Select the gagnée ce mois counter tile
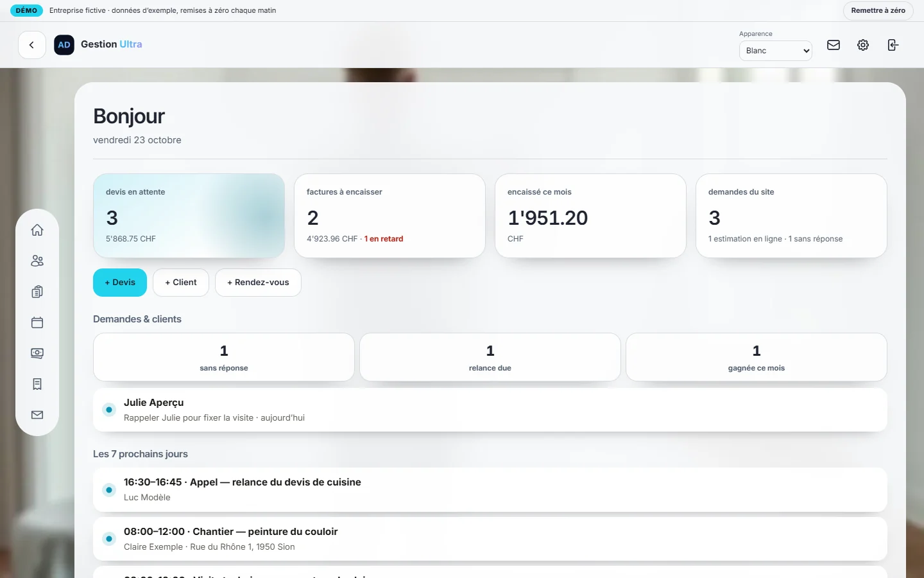This screenshot has width=924, height=578. pos(757,357)
